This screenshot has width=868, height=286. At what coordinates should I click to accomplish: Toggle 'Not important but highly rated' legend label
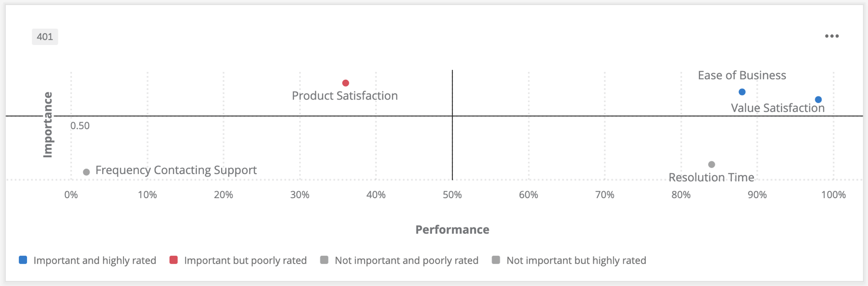point(576,260)
